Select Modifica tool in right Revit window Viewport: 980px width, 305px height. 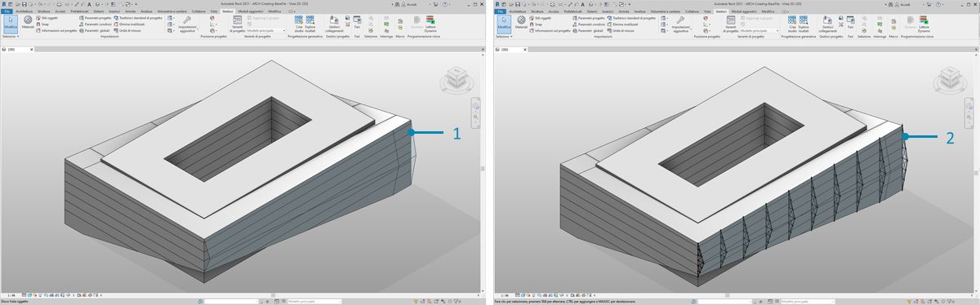[x=504, y=24]
